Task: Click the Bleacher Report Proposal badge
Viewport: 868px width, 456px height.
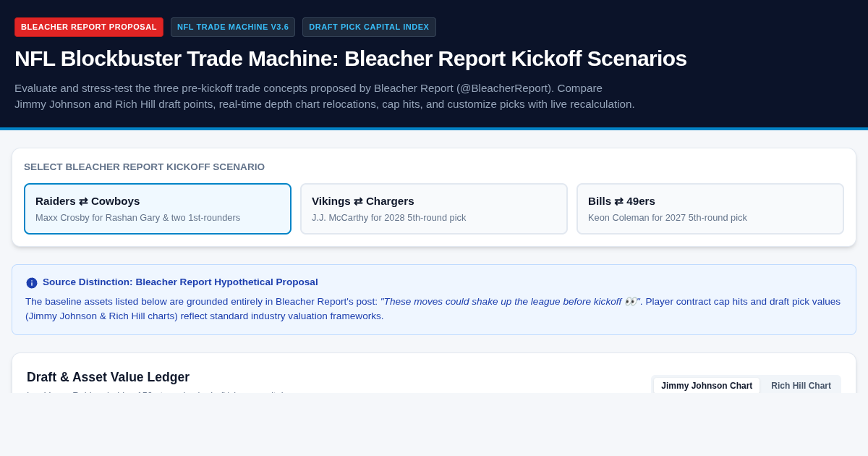Action: click(89, 27)
